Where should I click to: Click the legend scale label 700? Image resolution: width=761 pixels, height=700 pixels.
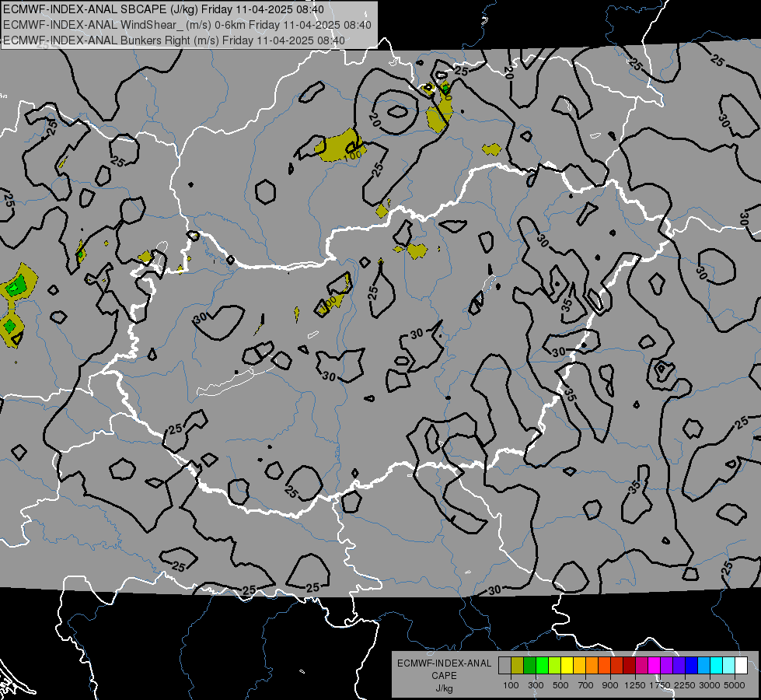tap(586, 685)
